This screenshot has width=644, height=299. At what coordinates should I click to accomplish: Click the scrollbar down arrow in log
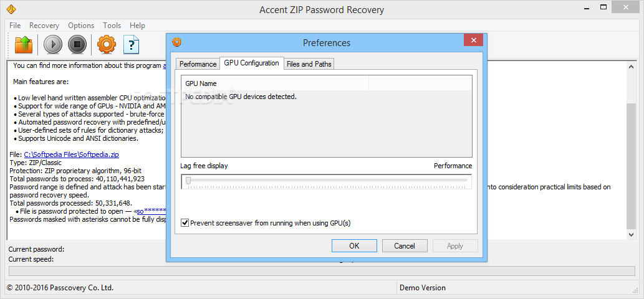pos(632,234)
